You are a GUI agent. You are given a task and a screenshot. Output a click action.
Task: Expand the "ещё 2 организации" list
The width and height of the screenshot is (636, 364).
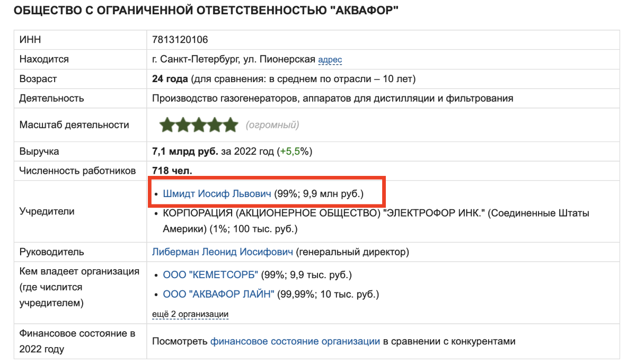[190, 314]
